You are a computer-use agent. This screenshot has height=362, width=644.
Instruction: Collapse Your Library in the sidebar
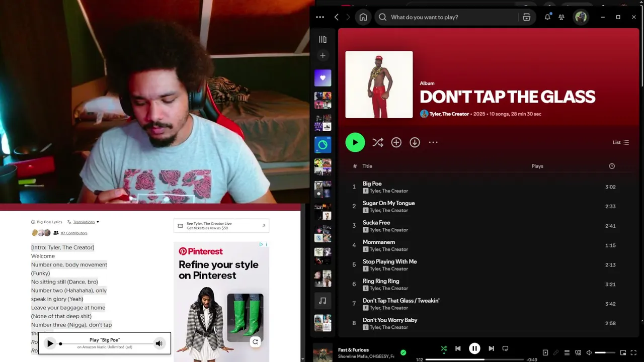click(323, 39)
